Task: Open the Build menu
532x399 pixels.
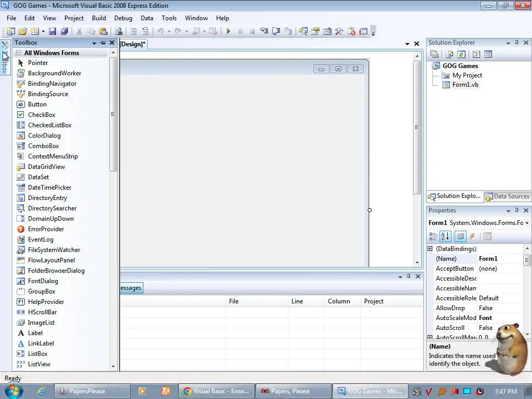Action: [x=99, y=18]
